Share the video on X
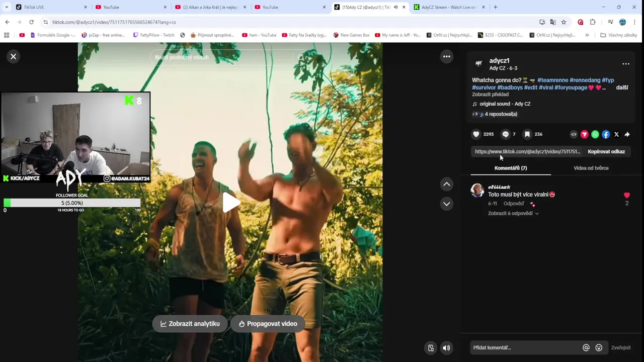 [x=616, y=134]
